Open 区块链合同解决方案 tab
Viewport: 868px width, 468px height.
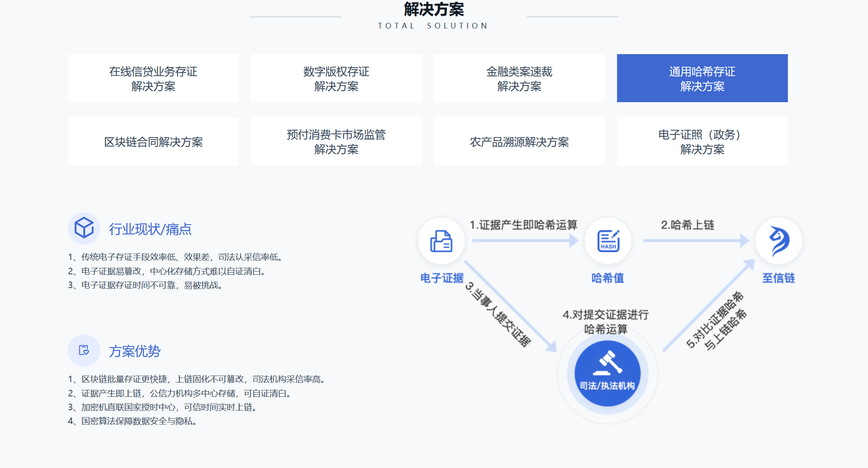click(153, 141)
